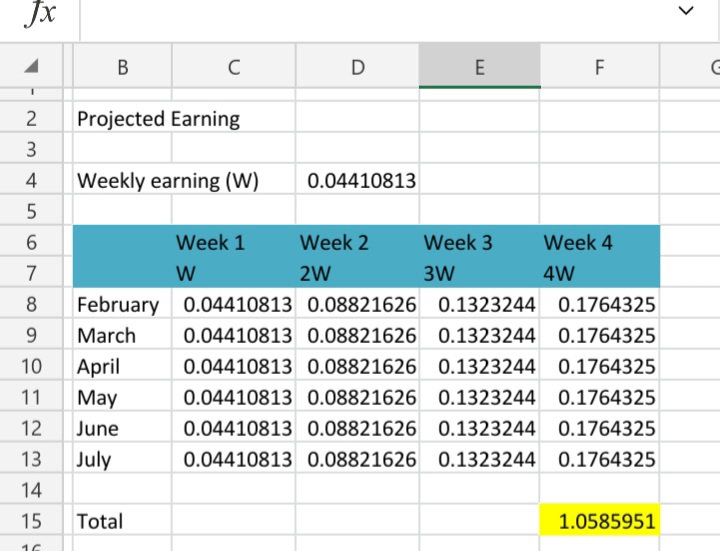Select February Week 4 value 0.1764325
This screenshot has height=551, width=720.
(599, 304)
